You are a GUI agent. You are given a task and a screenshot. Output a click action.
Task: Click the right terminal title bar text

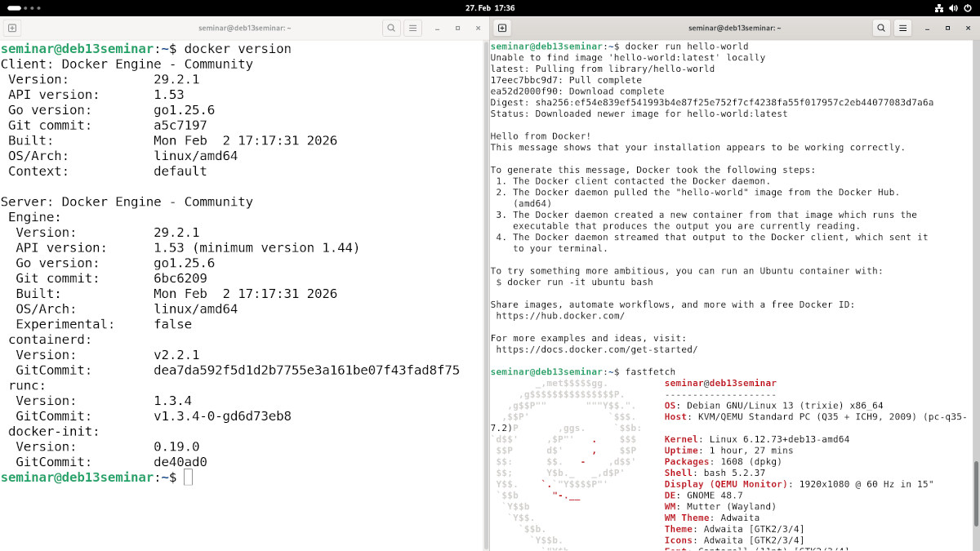tap(735, 28)
